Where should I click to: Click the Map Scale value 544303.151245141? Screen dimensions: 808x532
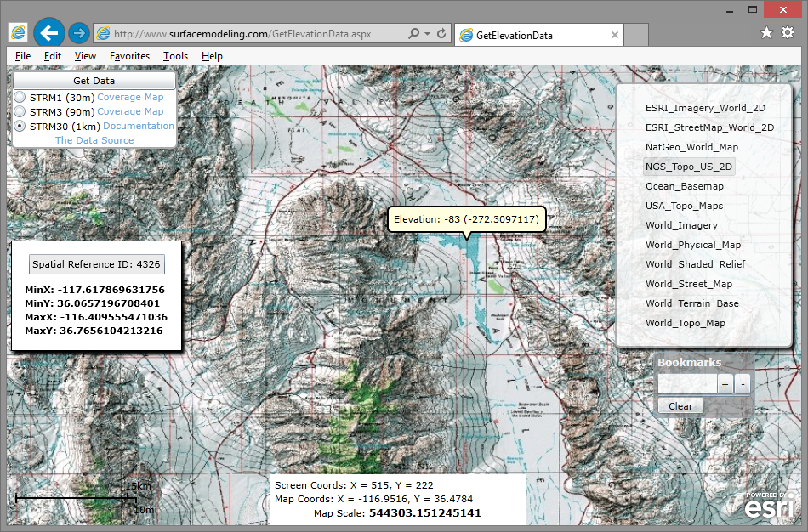click(x=425, y=513)
